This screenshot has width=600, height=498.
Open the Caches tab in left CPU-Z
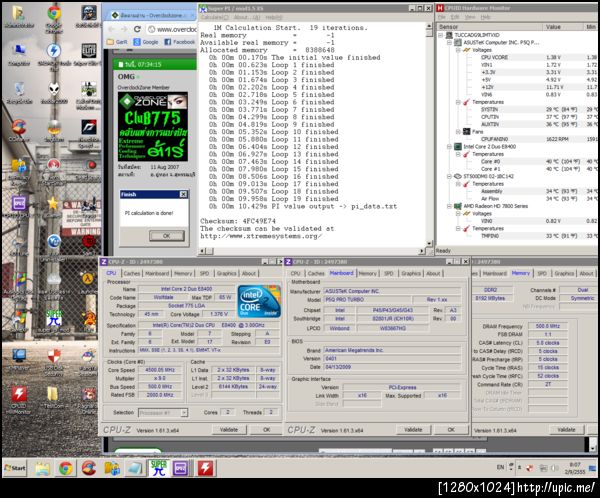130,272
